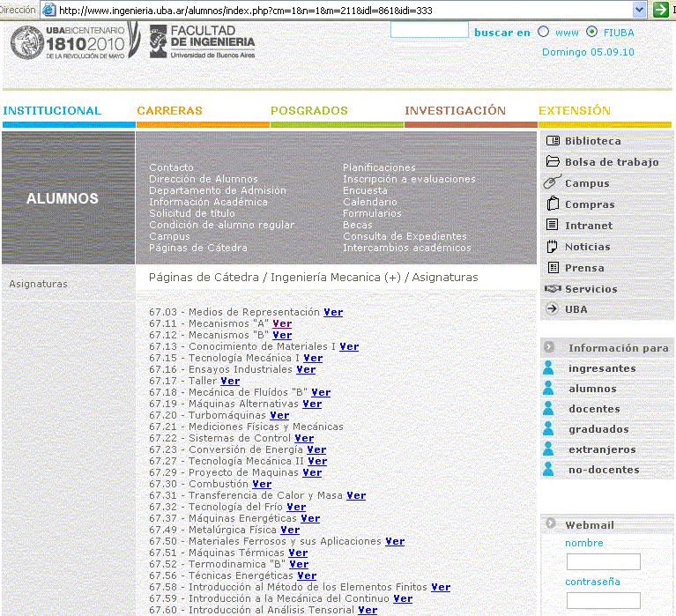Click the arrow icon beside Webmail
Image resolution: width=676 pixels, height=616 pixels.
pyautogui.click(x=551, y=523)
